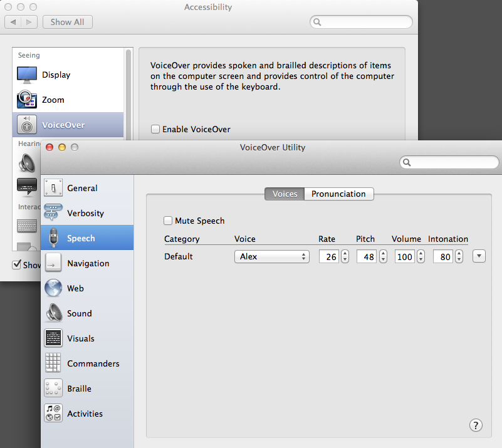This screenshot has width=502, height=448.
Task: Open Activities icon in sidebar
Action: click(53, 413)
